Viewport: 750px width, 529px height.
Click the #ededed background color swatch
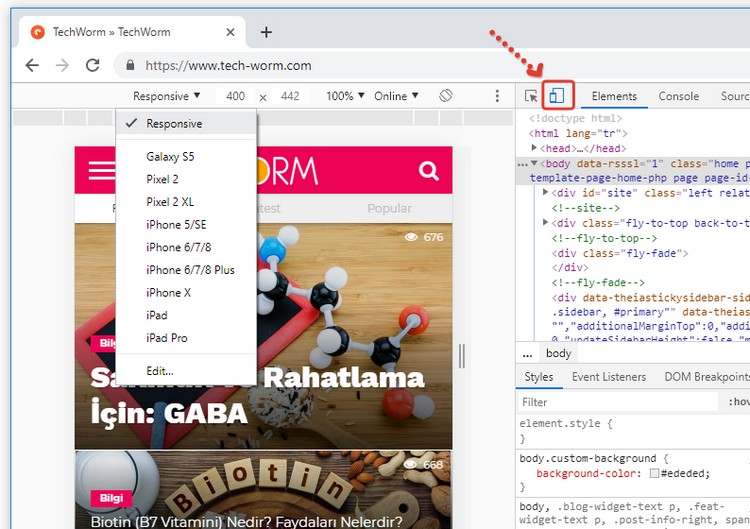(x=654, y=473)
